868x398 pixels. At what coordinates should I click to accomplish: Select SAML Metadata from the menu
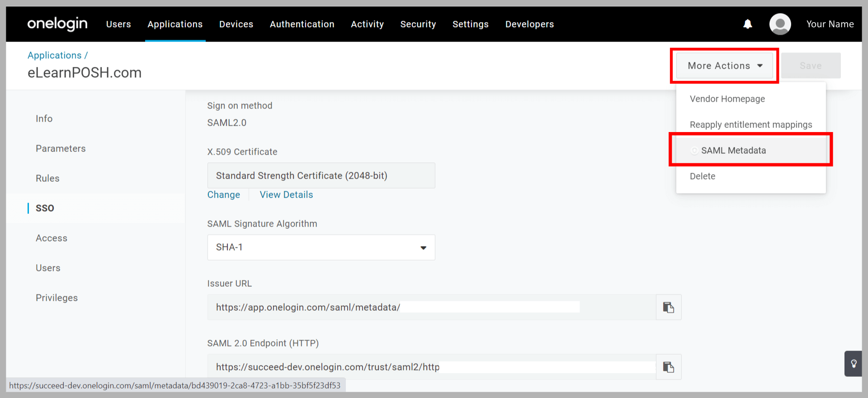click(733, 151)
